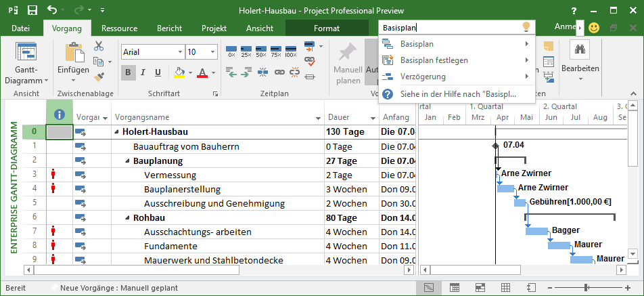Click the Gantt chart horizontal scrollbar thumb
The image size is (644, 296).
[x=476, y=270]
